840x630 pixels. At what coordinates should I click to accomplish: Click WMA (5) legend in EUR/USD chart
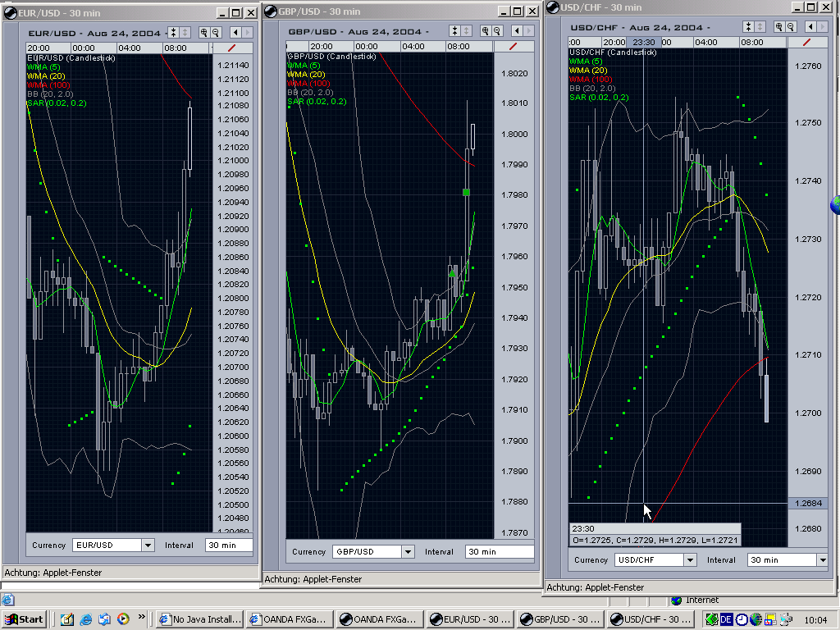tap(44, 67)
